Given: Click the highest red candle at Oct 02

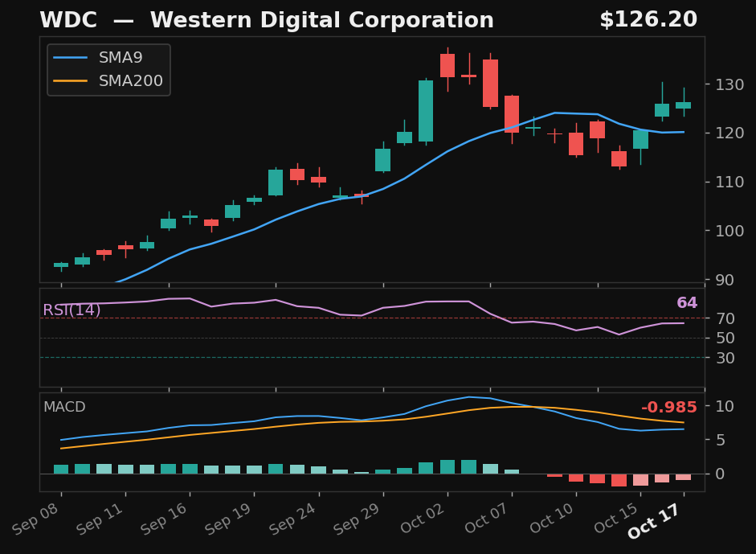Looking at the screenshot, I should pyautogui.click(x=447, y=66).
